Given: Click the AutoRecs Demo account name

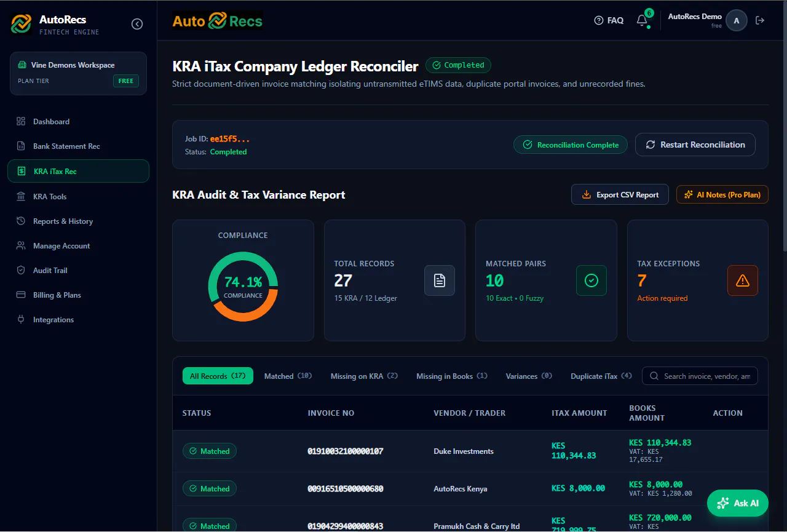Looking at the screenshot, I should [695, 17].
